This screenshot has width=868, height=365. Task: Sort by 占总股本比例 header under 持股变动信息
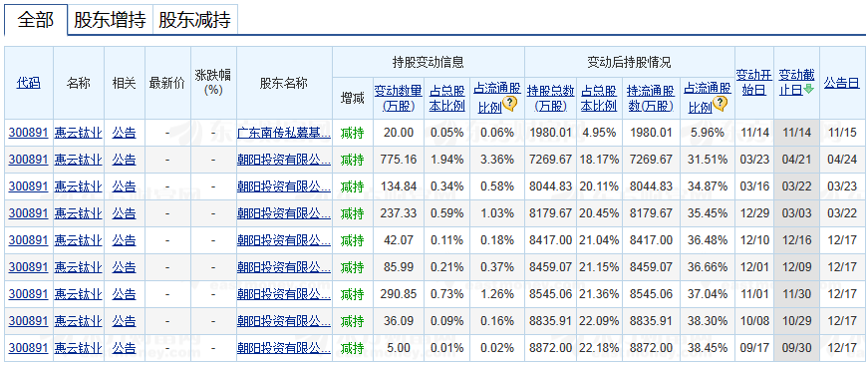(x=446, y=97)
